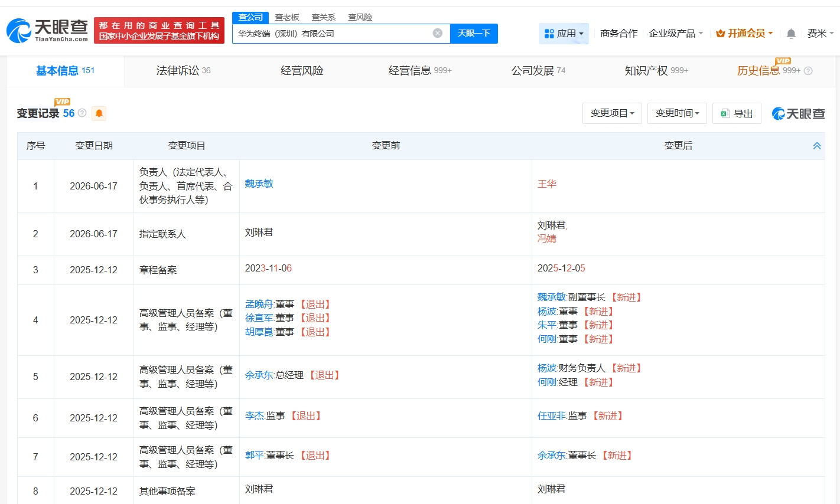
Task: Click date 2023-11-06 in row 3
Action: [269, 269]
